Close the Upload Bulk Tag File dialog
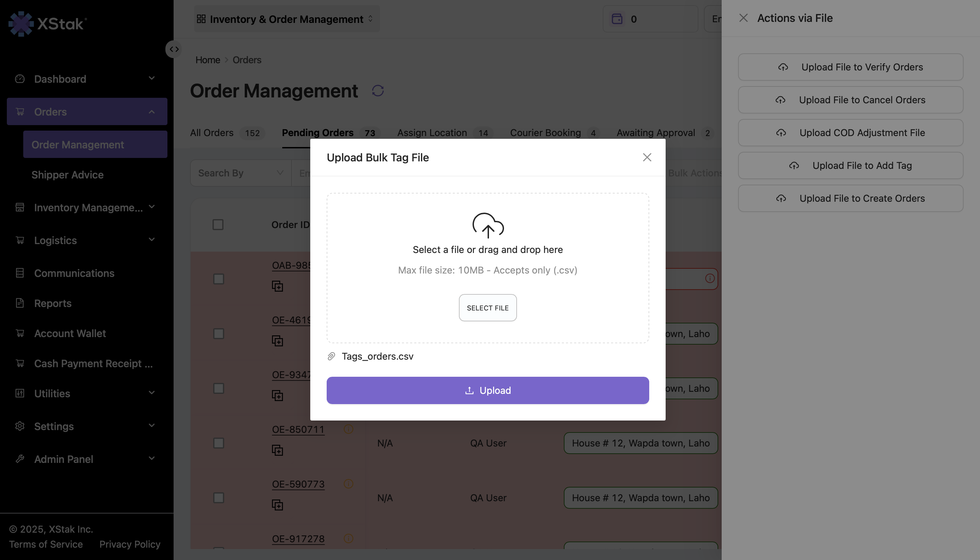Viewport: 980px width, 560px height. [x=647, y=157]
